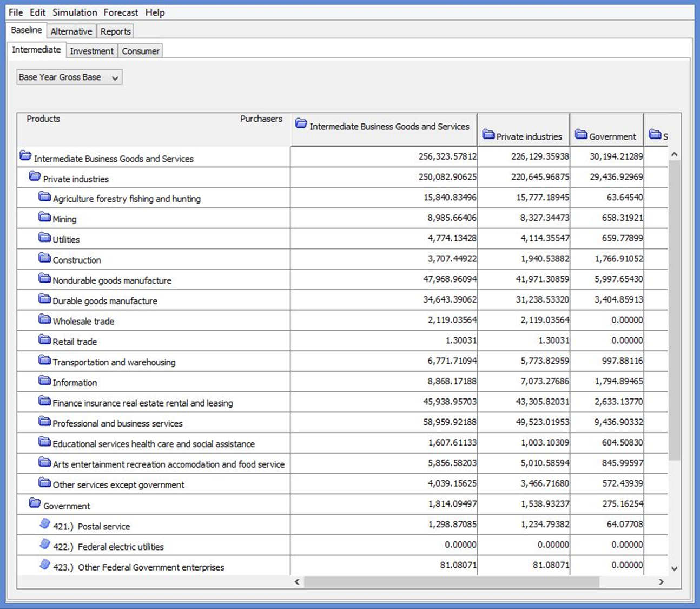
Task: Click cell value 9,436.90332
Action: click(x=619, y=422)
